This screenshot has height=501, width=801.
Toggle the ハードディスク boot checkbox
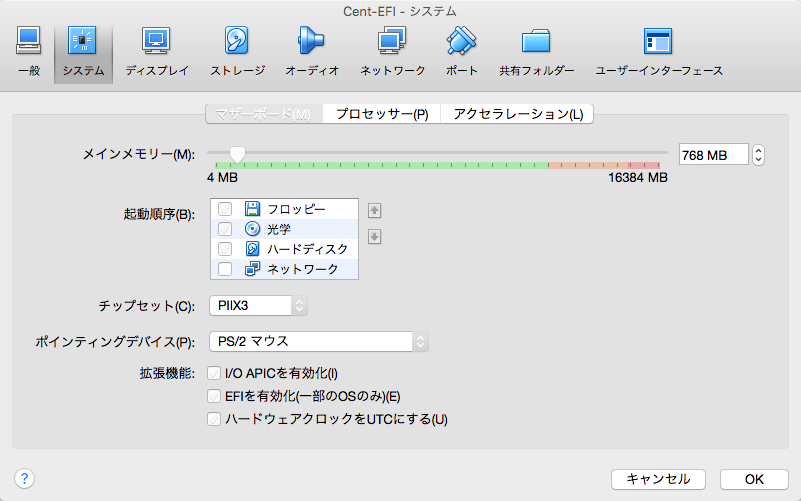[x=225, y=249]
